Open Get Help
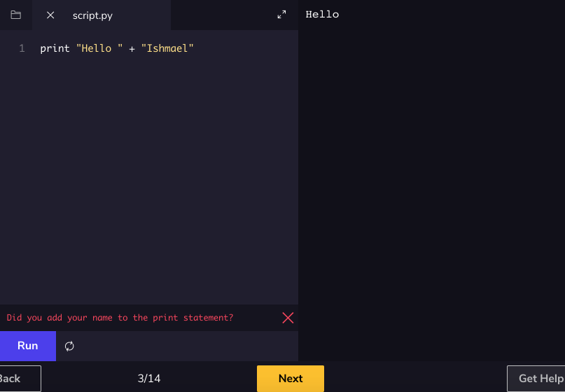The width and height of the screenshot is (565, 392). click(537, 379)
